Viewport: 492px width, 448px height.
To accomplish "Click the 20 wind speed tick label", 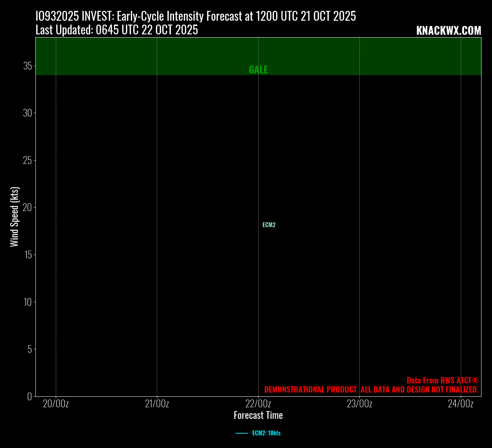I will pos(28,207).
